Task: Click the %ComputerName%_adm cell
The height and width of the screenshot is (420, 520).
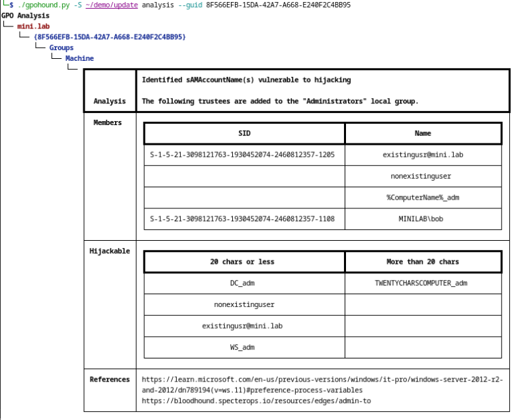Action: [x=422, y=197]
